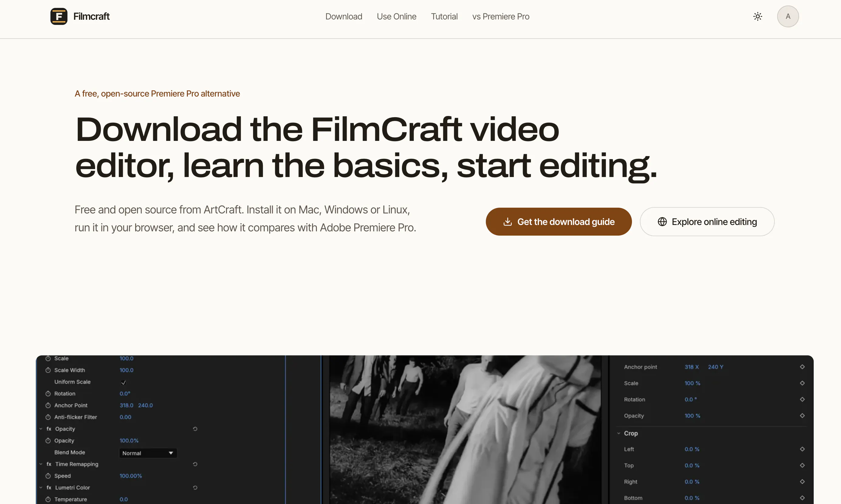841x504 pixels.
Task: Toggle the light/dark theme sun icon
Action: click(757, 16)
